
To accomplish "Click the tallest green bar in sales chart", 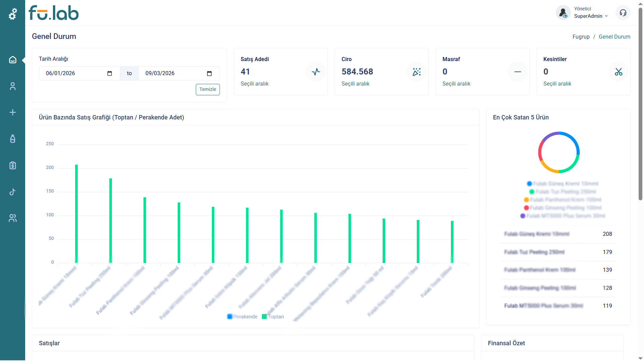I will pos(76,214).
